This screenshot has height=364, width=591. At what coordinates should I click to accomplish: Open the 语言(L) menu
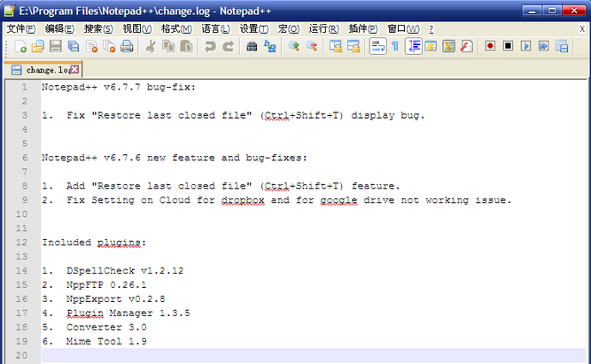(x=215, y=28)
